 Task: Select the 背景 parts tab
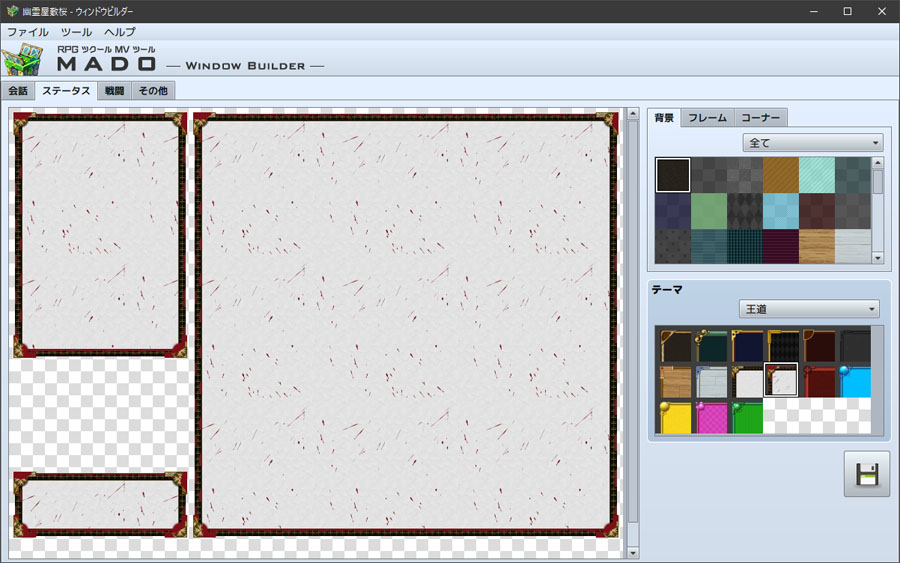tap(664, 118)
